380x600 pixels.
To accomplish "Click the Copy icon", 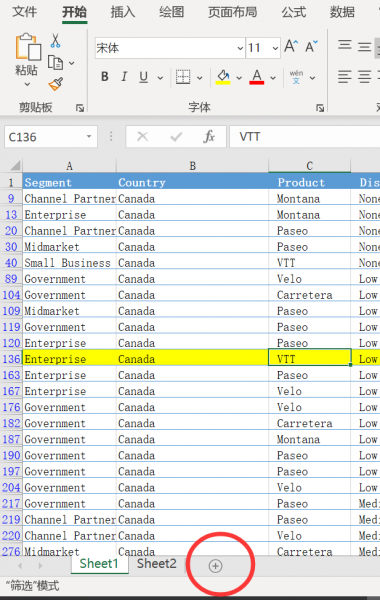I will pyautogui.click(x=55, y=62).
